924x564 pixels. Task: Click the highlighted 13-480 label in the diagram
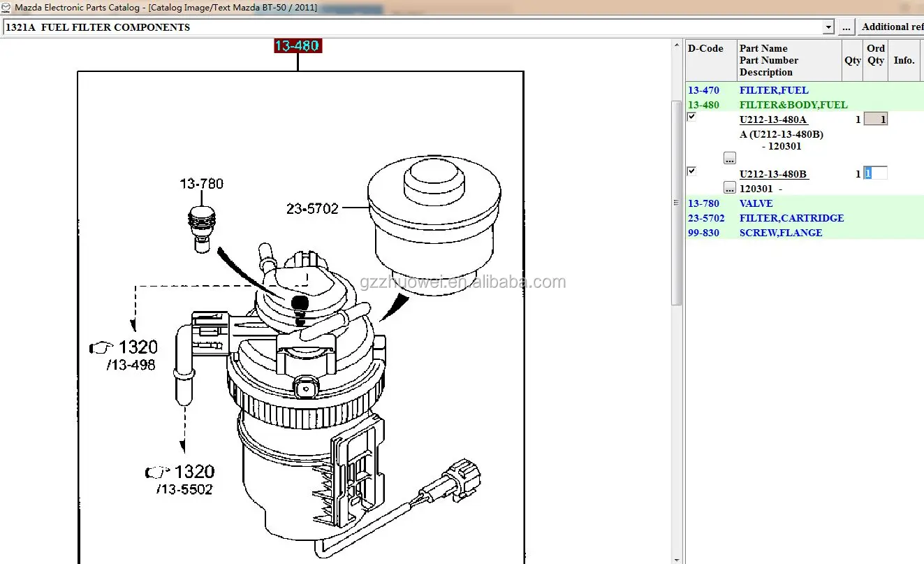(x=297, y=46)
